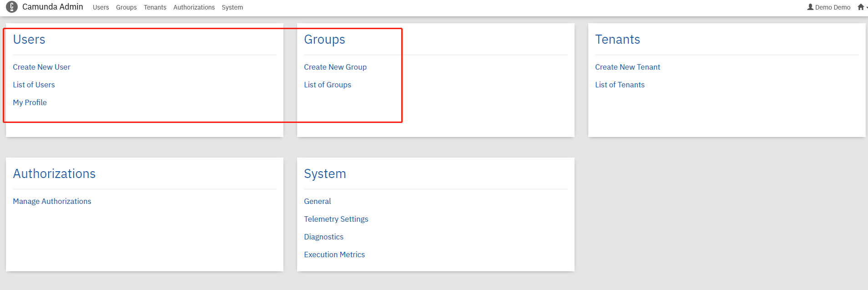Select Tenants in the top navbar
The image size is (868, 290).
pyautogui.click(x=155, y=7)
